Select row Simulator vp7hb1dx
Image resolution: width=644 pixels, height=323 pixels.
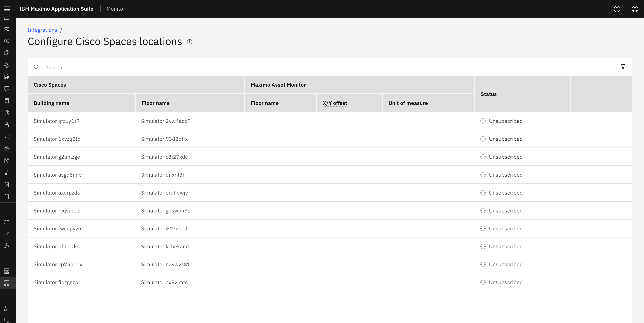(330, 265)
